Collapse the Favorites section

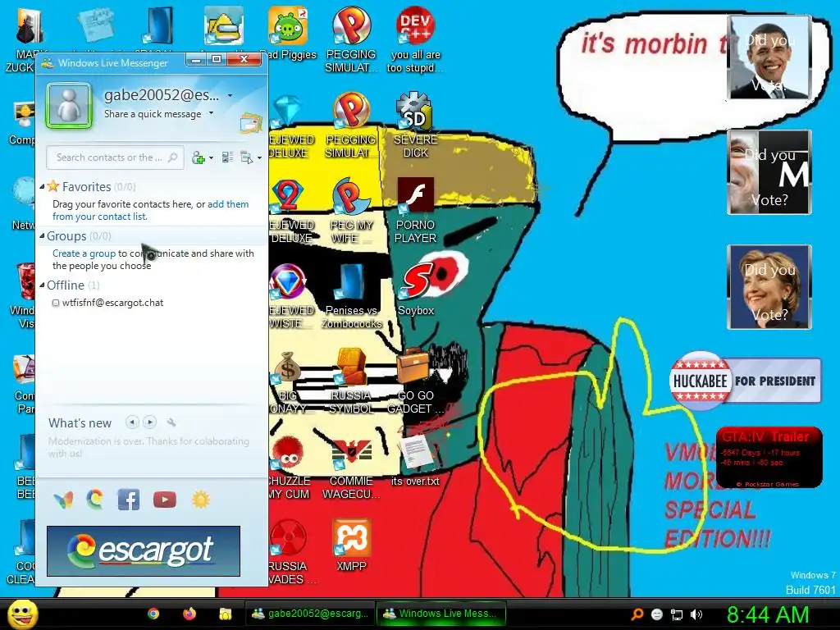[43, 186]
